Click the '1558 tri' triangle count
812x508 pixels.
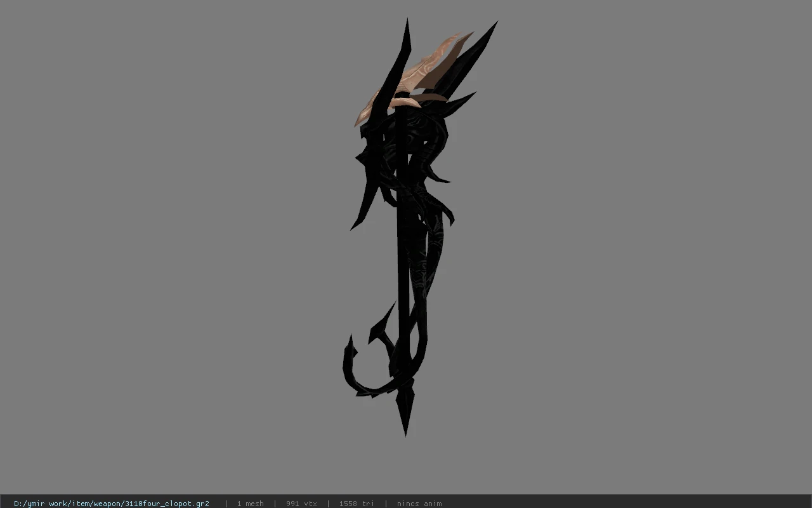[357, 504]
